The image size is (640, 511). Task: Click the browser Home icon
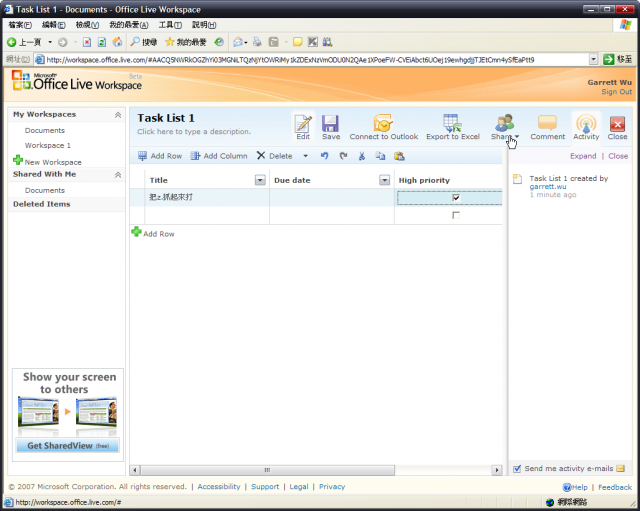(x=117, y=42)
